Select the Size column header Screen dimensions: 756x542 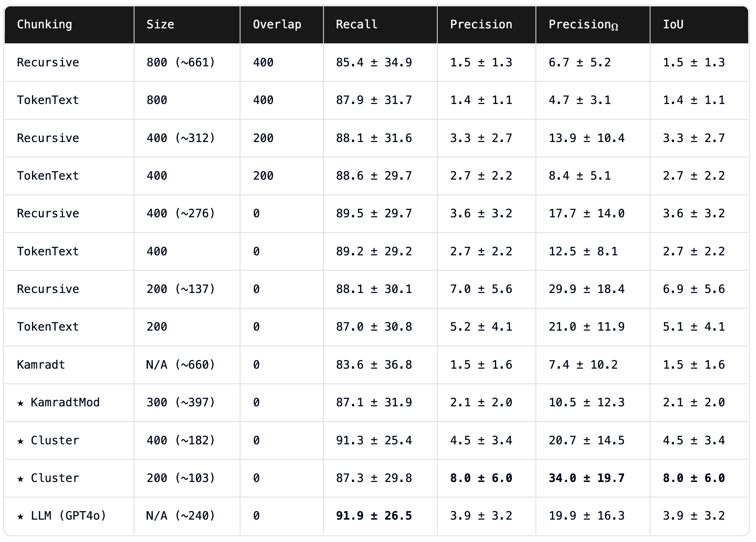tap(160, 25)
